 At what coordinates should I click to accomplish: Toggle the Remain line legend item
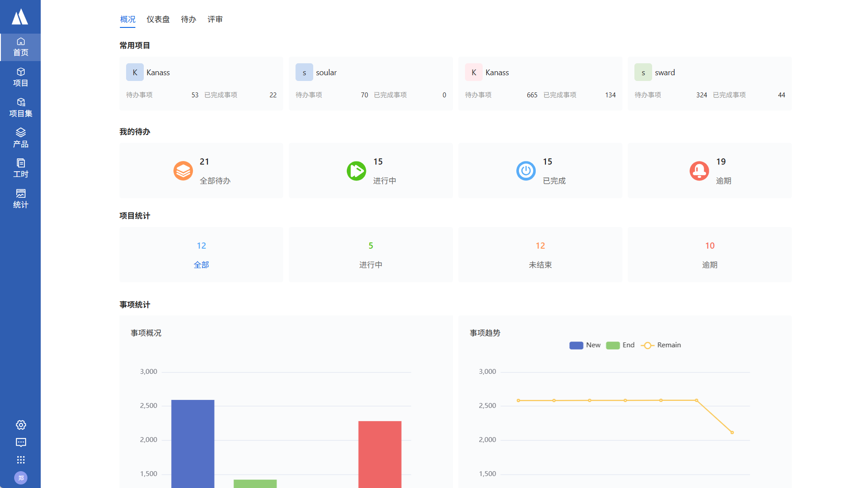[648, 346]
